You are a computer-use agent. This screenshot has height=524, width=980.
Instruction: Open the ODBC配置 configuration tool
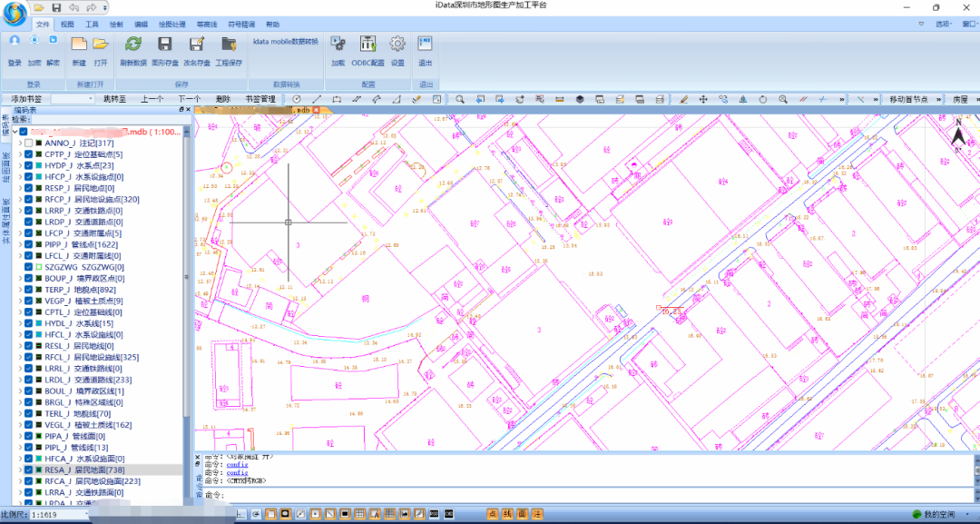(367, 44)
